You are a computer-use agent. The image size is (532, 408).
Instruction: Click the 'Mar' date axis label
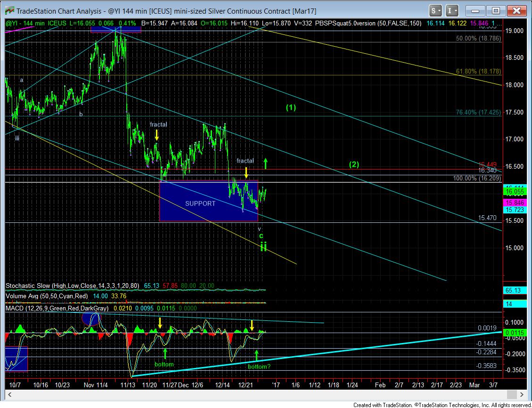click(475, 385)
